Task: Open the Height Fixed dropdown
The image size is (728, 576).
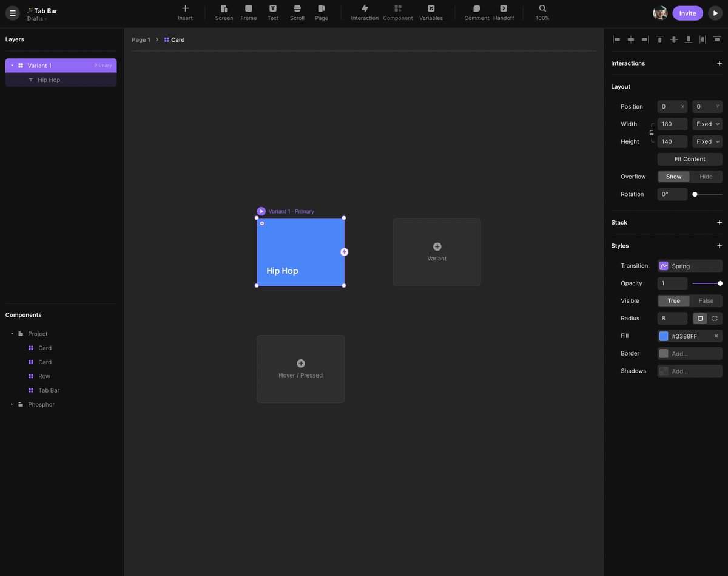Action: pos(707,141)
